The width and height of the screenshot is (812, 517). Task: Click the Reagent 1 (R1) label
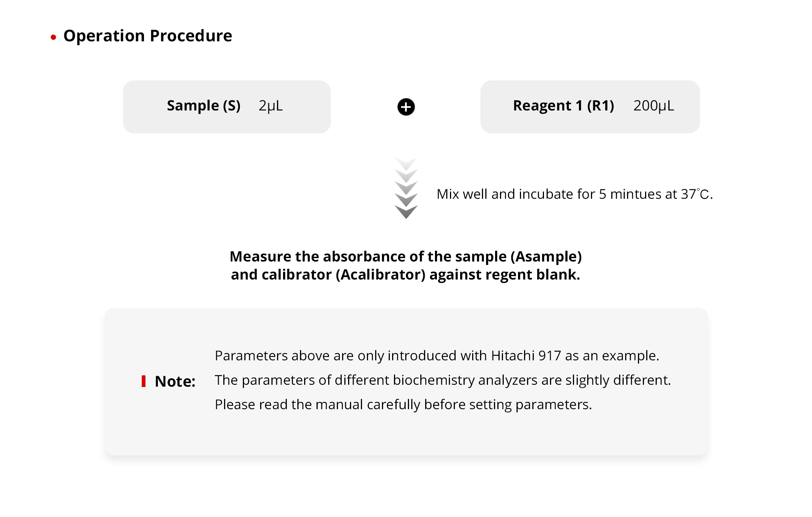[x=563, y=106]
